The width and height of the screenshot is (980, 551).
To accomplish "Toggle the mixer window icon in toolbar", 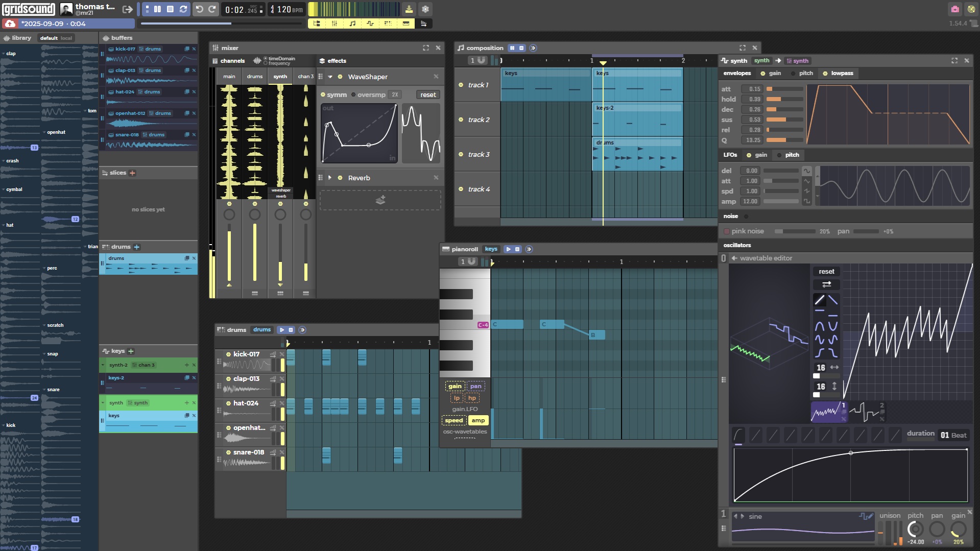I will [x=334, y=23].
